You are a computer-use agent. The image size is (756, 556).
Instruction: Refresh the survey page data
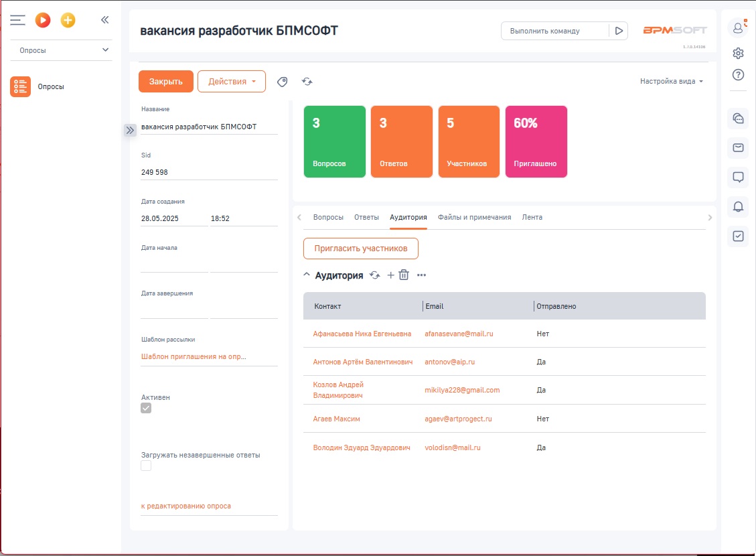tap(307, 81)
